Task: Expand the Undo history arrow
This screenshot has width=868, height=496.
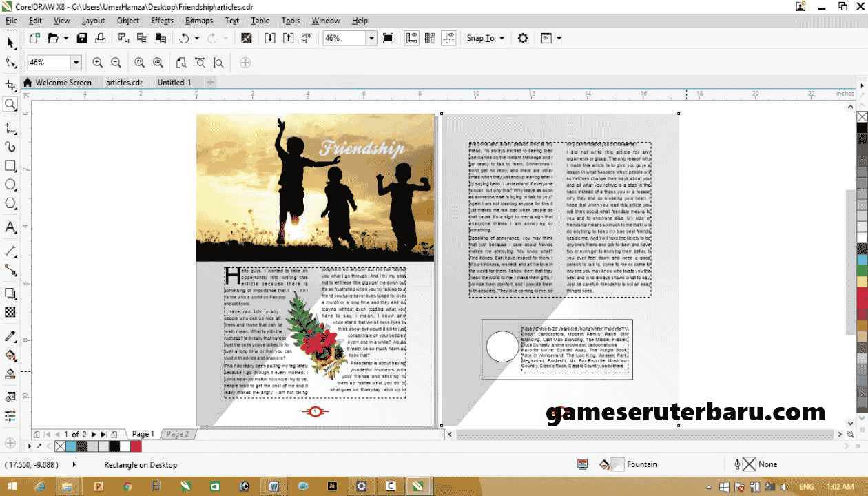Action: pyautogui.click(x=197, y=38)
